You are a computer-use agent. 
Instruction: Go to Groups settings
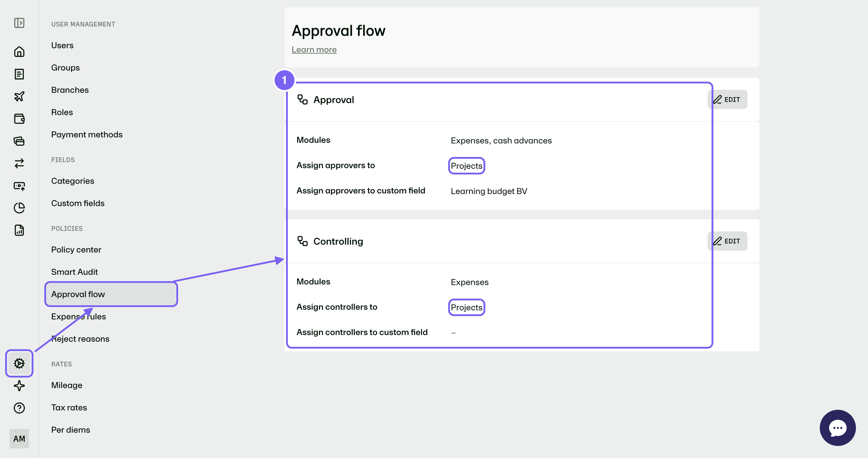[65, 68]
